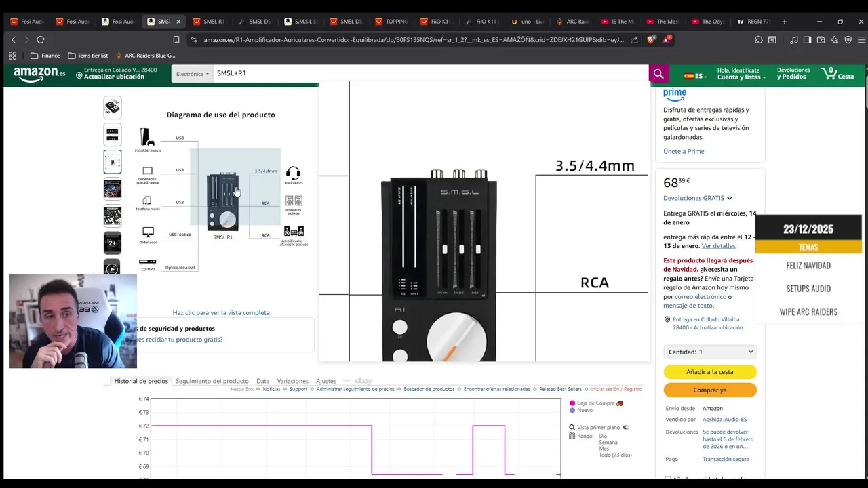Viewport: 868px width, 488px height.
Task: Open the bookmarks apps grid icon
Action: coord(12,56)
